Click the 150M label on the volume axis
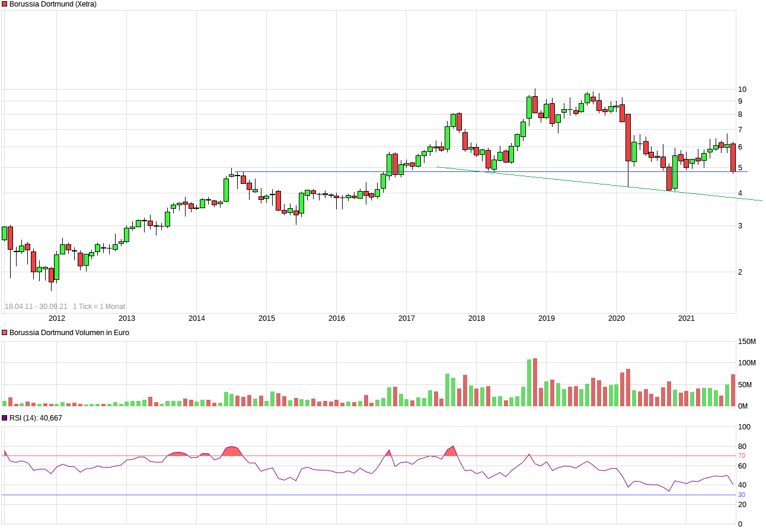 point(746,342)
